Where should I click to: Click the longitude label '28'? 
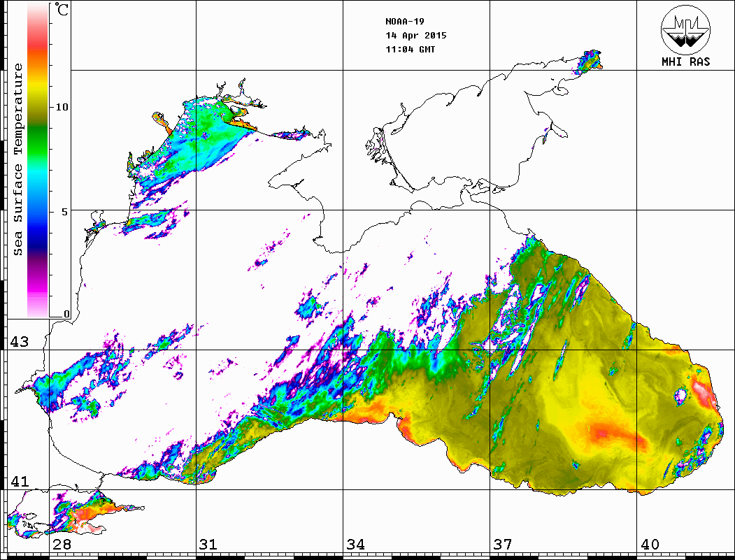(x=62, y=545)
